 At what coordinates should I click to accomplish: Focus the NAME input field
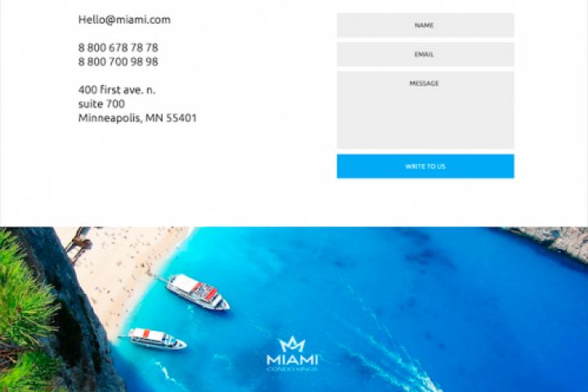point(425,25)
